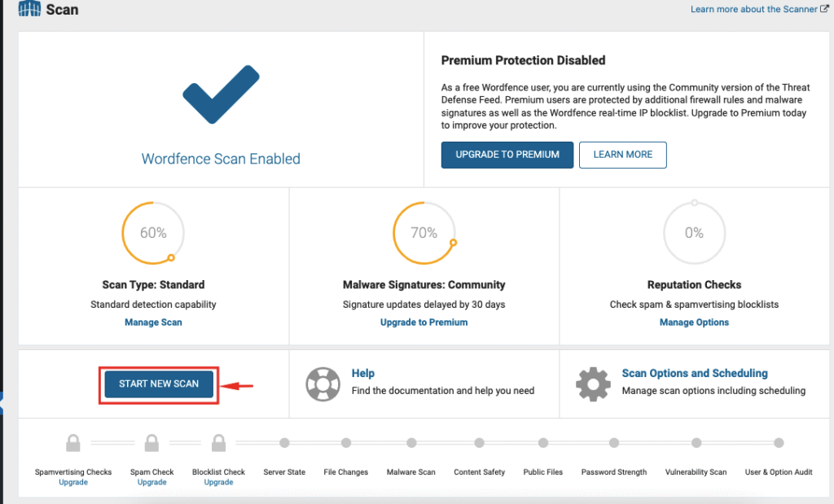Open Manage Options under Reputation Checks
This screenshot has width=834, height=504.
(694, 322)
